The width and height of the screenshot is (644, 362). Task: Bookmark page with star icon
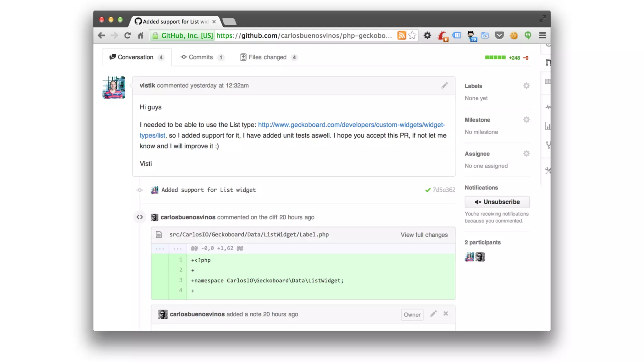[412, 36]
